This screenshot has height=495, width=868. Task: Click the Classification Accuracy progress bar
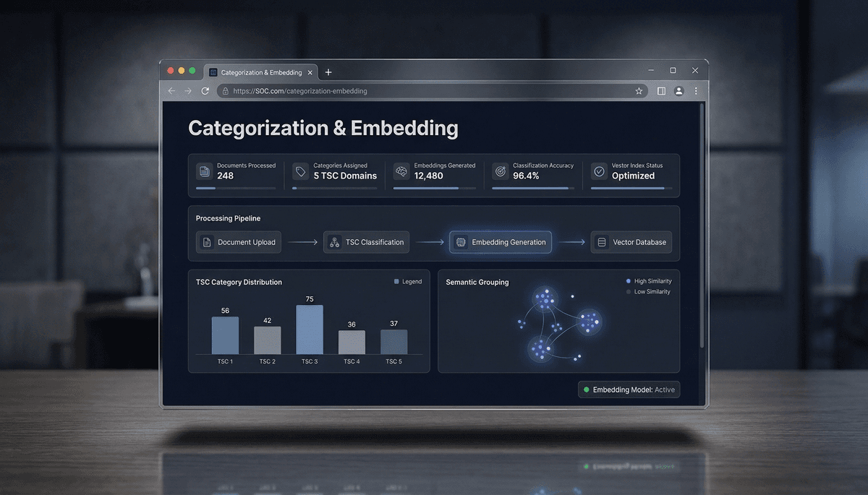point(533,189)
